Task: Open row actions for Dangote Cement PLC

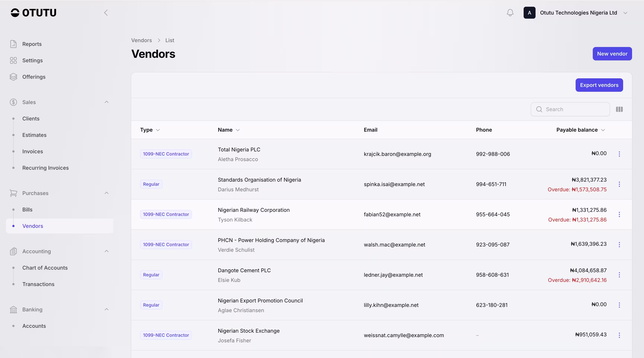Action: pos(619,275)
